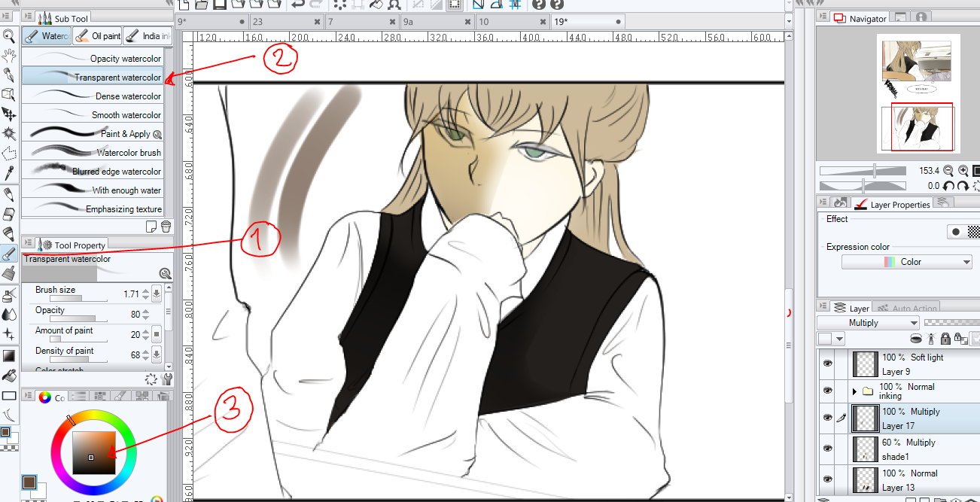Hide the Layer 9 soft light layer
Image resolution: width=980 pixels, height=502 pixels.
coord(826,364)
